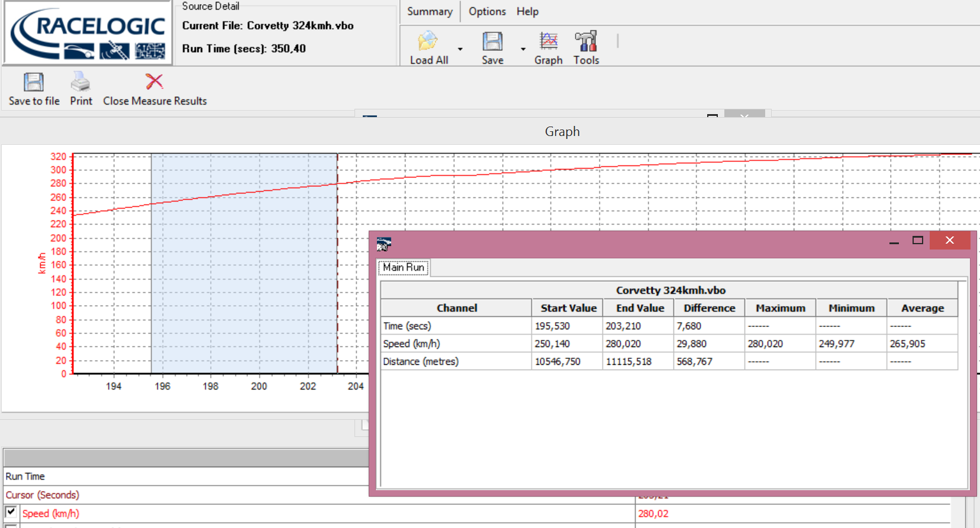This screenshot has height=528, width=980.
Task: Click the Average column header
Action: pos(922,308)
